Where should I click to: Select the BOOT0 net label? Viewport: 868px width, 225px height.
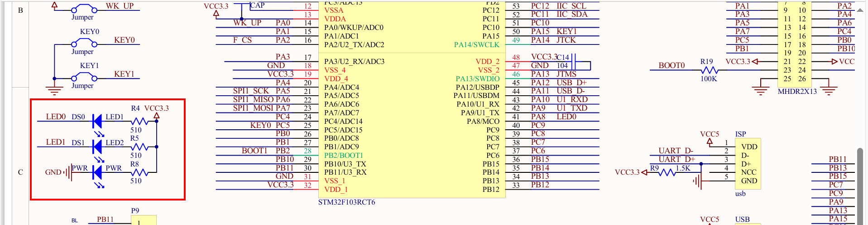point(671,66)
